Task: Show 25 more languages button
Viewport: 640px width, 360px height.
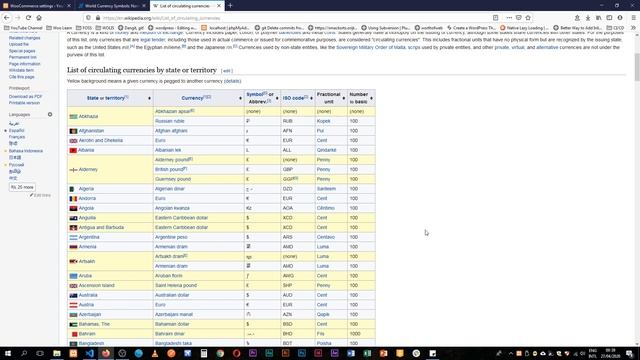Action: [x=22, y=187]
